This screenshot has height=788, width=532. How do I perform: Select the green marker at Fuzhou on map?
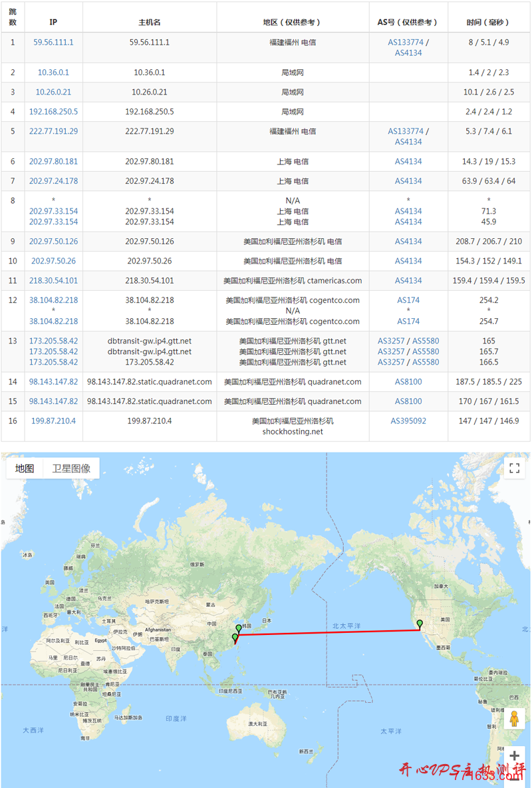[x=235, y=638]
